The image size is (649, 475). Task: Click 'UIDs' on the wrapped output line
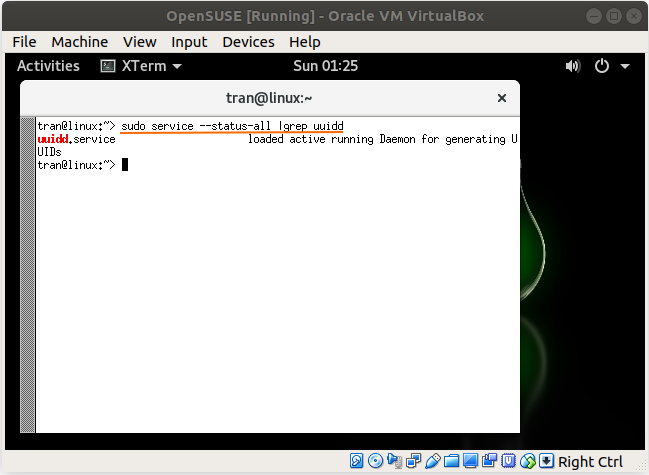coord(49,152)
